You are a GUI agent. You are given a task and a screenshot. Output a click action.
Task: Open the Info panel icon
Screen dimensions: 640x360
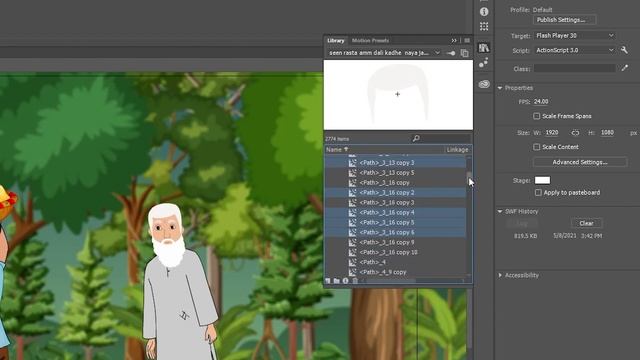click(x=484, y=12)
